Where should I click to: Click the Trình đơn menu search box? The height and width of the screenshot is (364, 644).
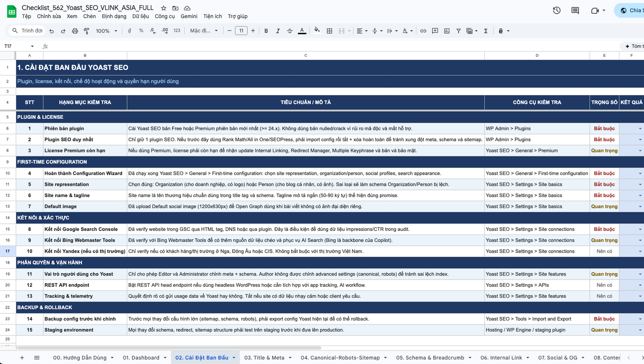pos(27,31)
